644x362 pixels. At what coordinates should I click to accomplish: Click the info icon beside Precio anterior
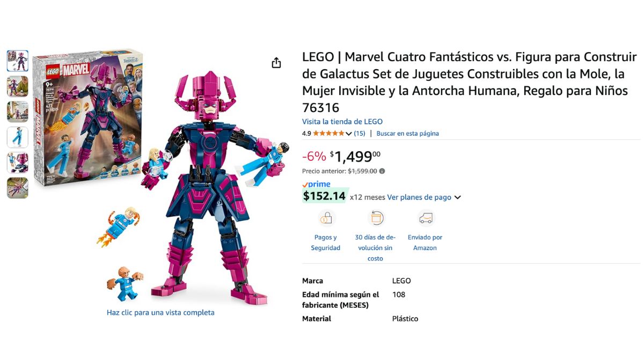click(x=382, y=171)
